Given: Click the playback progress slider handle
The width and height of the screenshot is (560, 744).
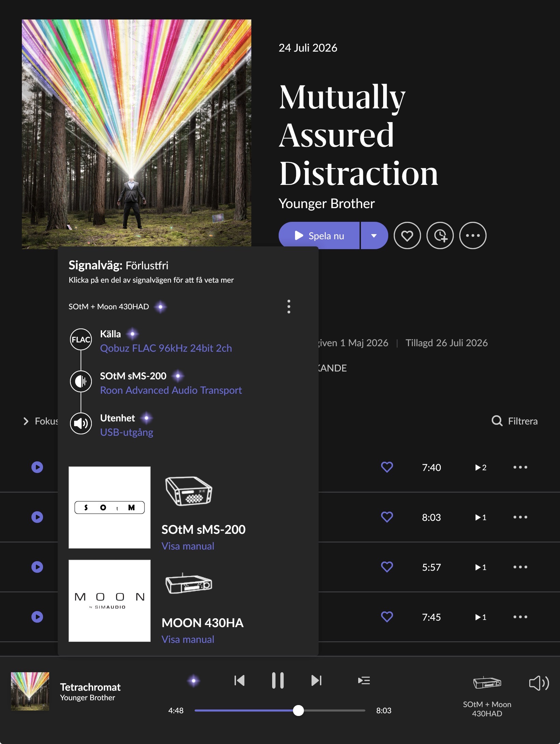Looking at the screenshot, I should pyautogui.click(x=298, y=711).
